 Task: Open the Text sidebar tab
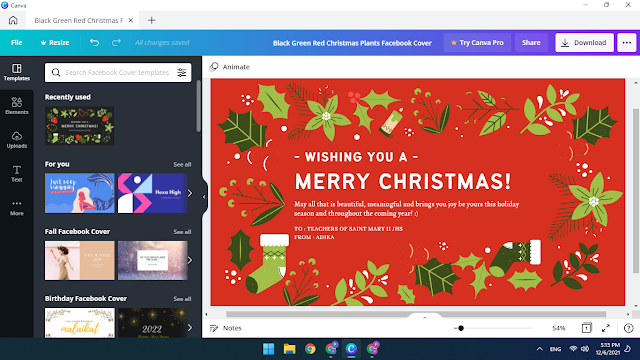click(x=17, y=173)
